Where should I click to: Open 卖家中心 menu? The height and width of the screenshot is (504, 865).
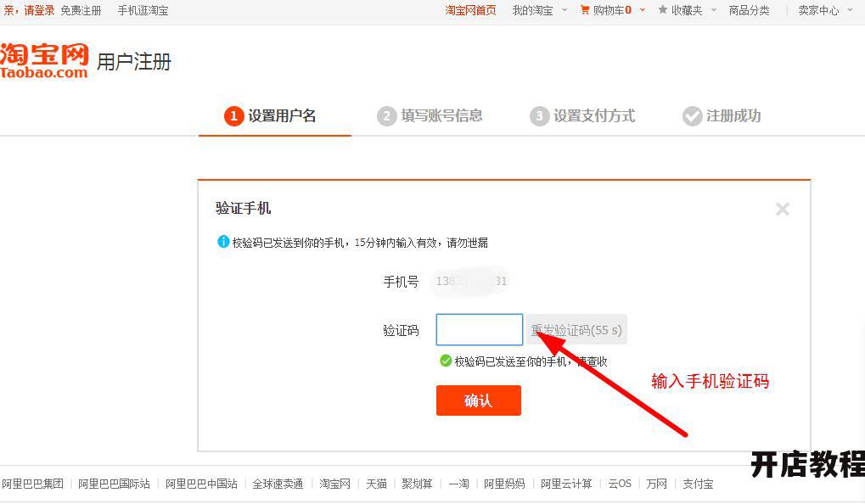(x=818, y=10)
